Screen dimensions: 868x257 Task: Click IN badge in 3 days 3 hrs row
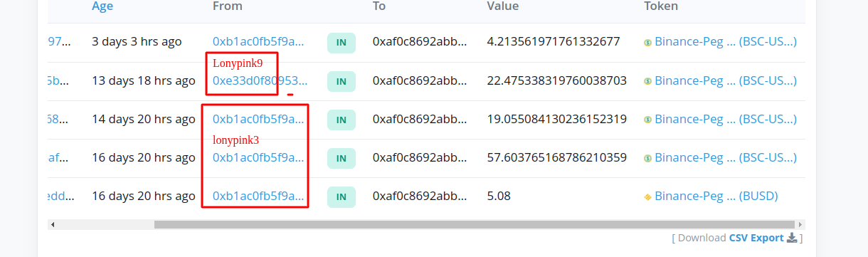[x=342, y=43]
